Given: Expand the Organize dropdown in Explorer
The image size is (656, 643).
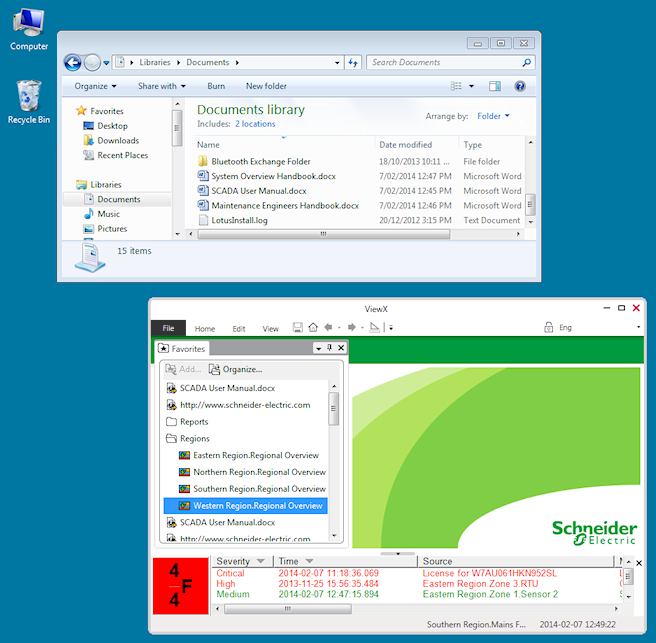Looking at the screenshot, I should click(95, 87).
